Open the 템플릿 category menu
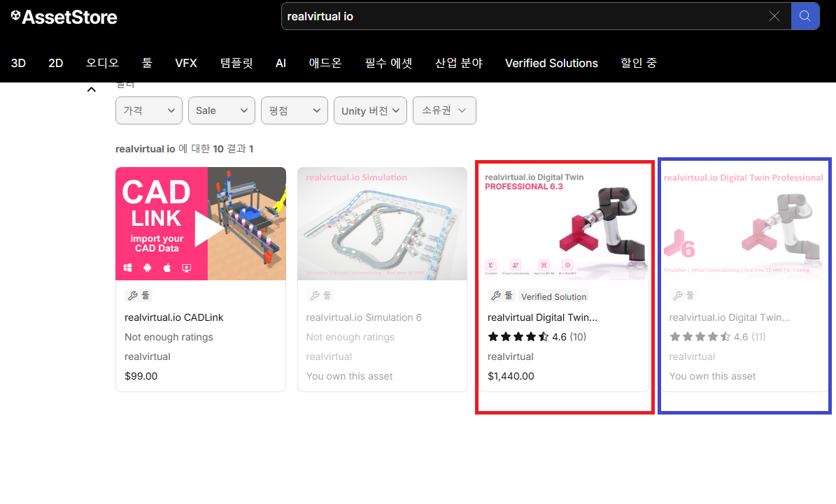This screenshot has width=836, height=504. point(236,64)
